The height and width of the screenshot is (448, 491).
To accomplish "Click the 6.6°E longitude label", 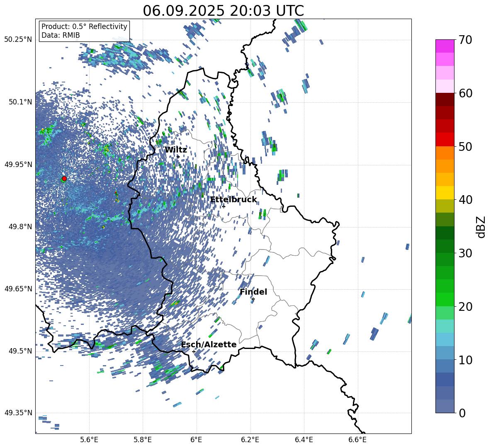I will pyautogui.click(x=357, y=440).
